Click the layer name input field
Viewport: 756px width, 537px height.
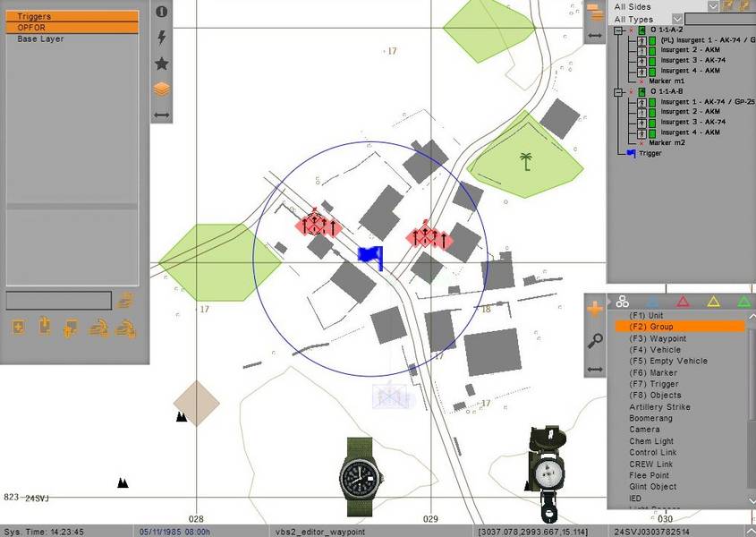click(x=58, y=301)
